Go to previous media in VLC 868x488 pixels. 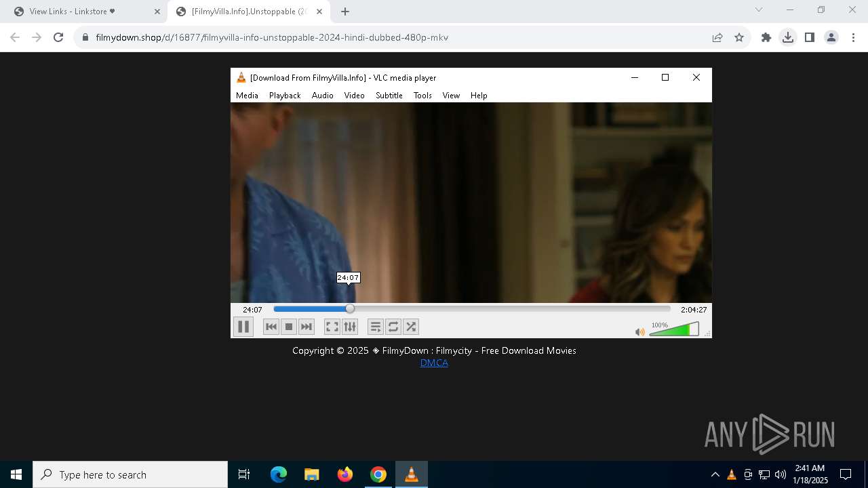click(271, 327)
